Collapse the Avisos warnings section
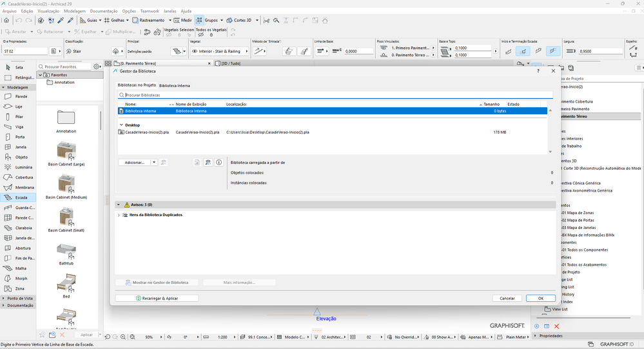 coord(118,204)
